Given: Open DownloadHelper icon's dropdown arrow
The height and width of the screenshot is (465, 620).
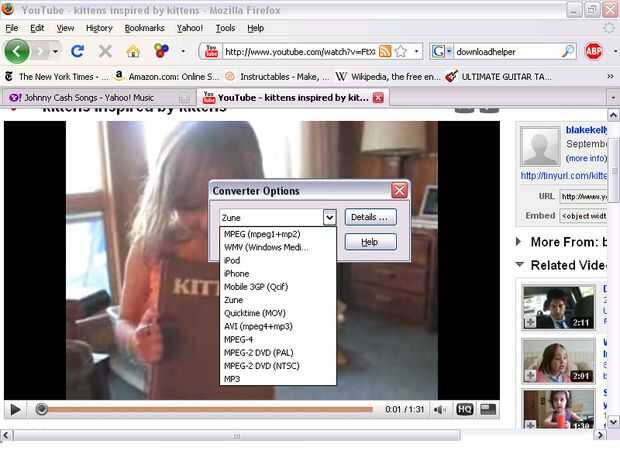Looking at the screenshot, I should (x=183, y=51).
